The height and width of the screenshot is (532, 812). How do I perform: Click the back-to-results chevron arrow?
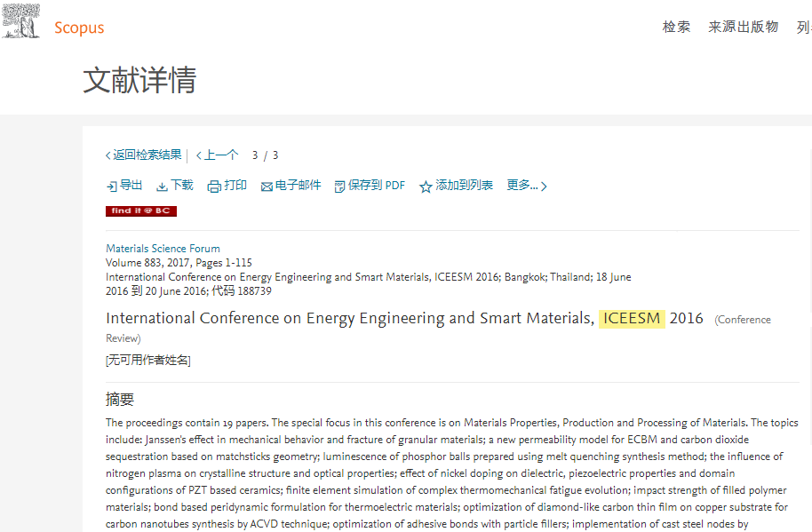click(x=108, y=155)
